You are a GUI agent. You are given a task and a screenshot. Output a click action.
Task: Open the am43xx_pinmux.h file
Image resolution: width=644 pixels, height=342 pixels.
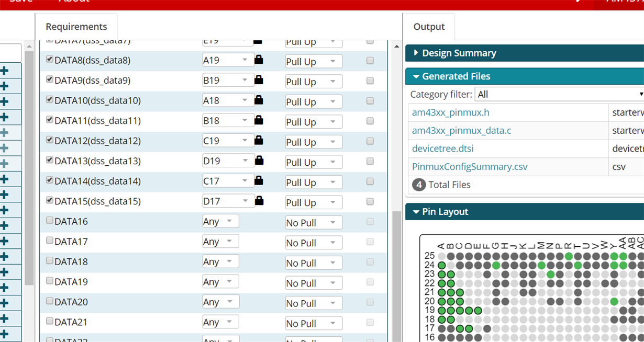point(451,112)
